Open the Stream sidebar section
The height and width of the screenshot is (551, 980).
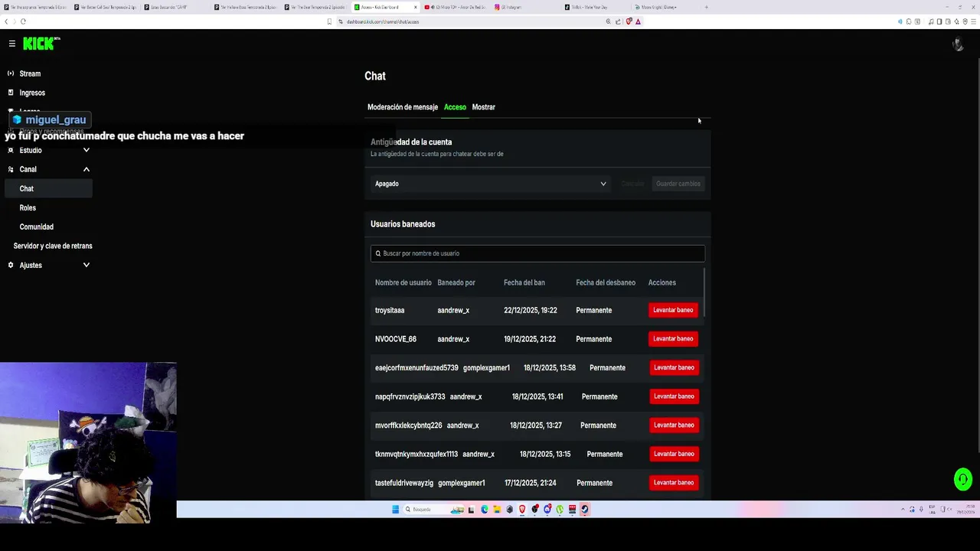30,73
